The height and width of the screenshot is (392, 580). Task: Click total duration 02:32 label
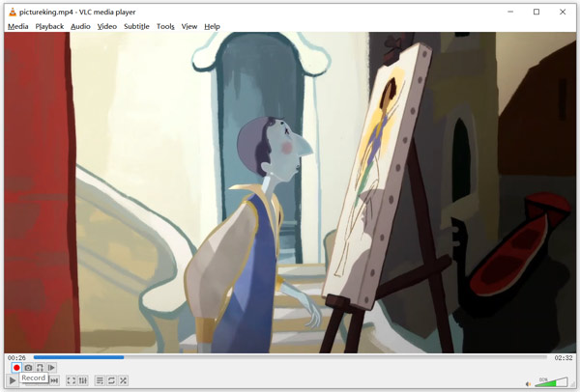tap(563, 357)
